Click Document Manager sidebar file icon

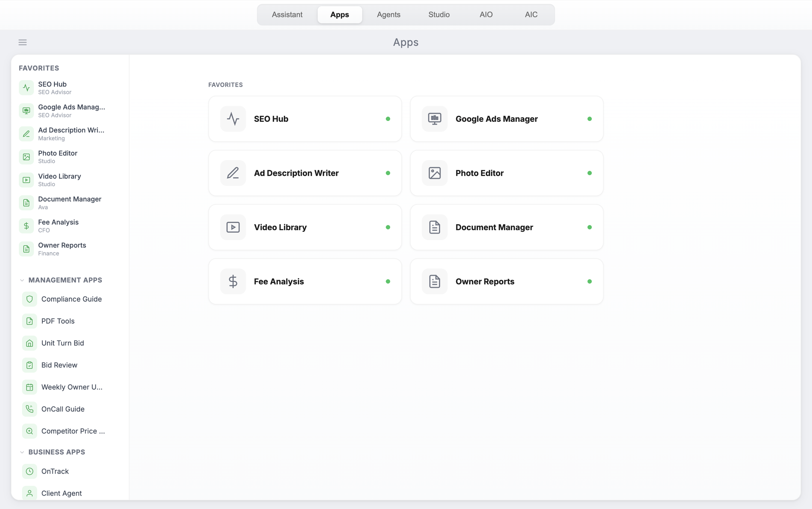(26, 203)
